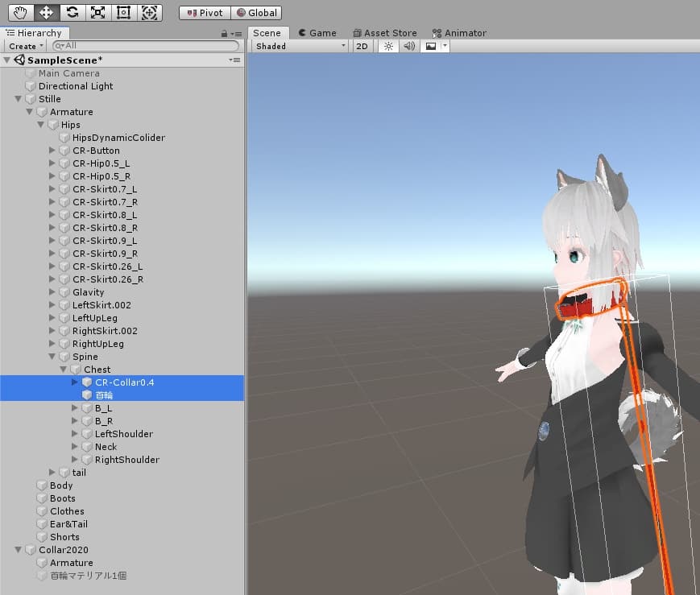This screenshot has height=595, width=700.
Task: Switch to the Animator tab
Action: (459, 33)
